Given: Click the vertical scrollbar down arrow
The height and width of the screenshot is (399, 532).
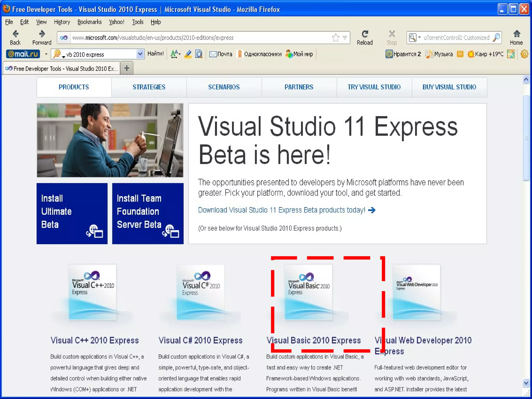Looking at the screenshot, I should pyautogui.click(x=526, y=383).
